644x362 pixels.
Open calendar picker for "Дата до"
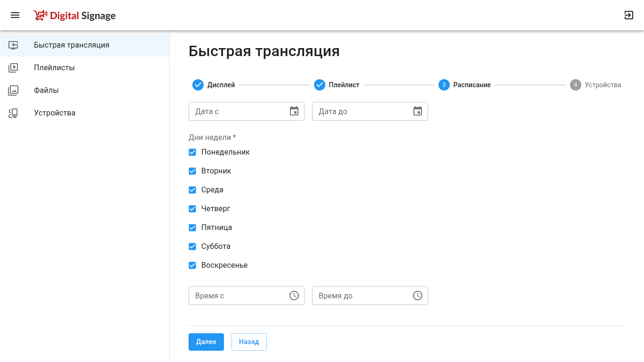tap(418, 111)
